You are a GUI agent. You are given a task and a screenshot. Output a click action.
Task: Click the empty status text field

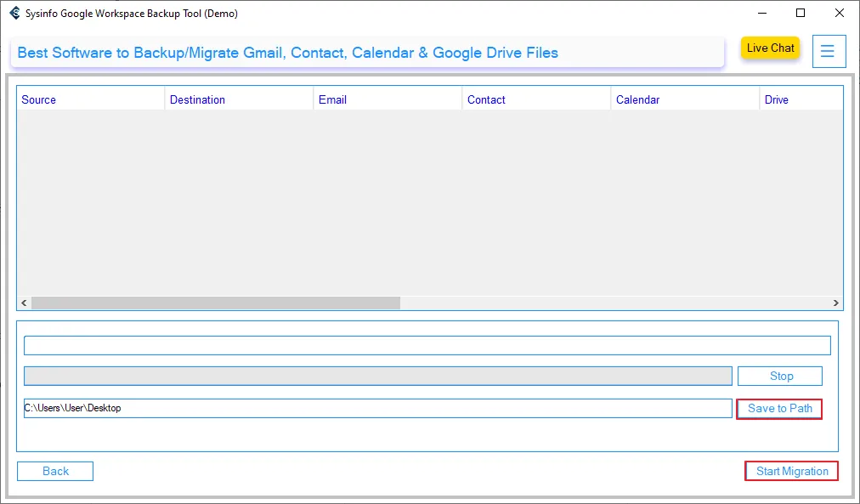427,345
